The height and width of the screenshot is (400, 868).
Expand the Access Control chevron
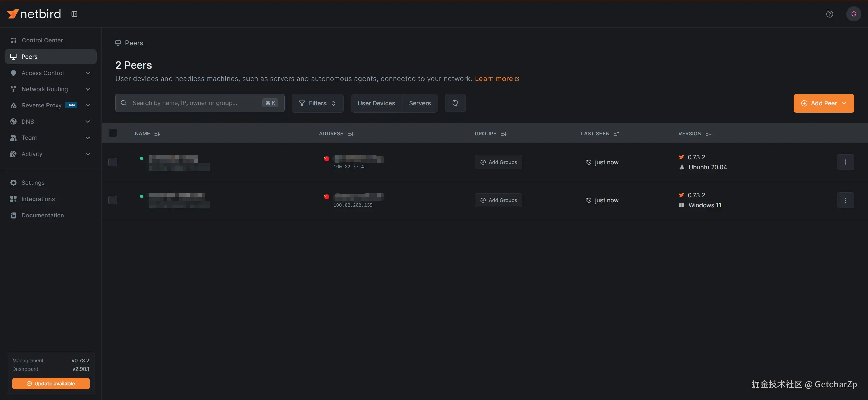click(x=88, y=73)
